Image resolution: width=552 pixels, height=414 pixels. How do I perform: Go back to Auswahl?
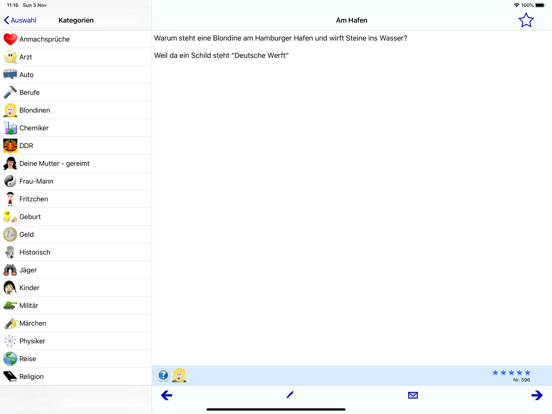click(x=20, y=20)
